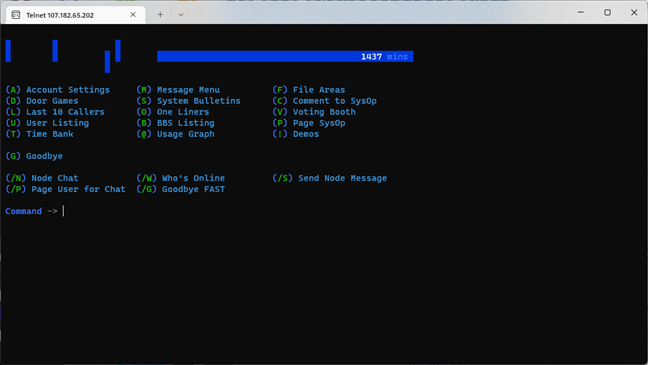Click the (A) Account Settings entry
Screen dimensions: 648x365
(58, 90)
